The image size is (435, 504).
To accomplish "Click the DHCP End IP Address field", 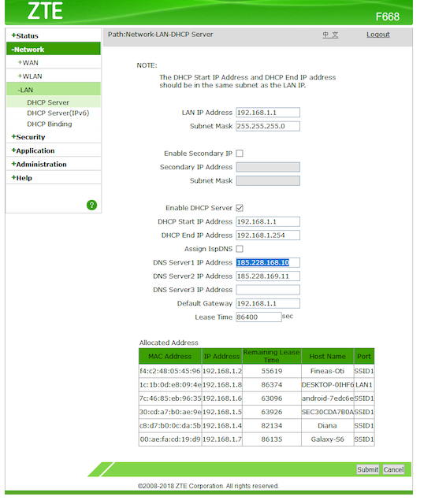I will (x=268, y=235).
